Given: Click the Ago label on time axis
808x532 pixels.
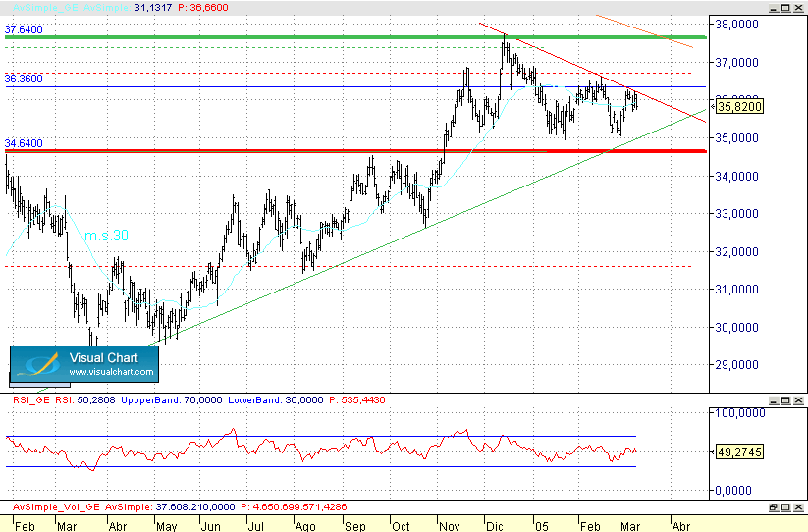Looking at the screenshot, I should coord(305,526).
